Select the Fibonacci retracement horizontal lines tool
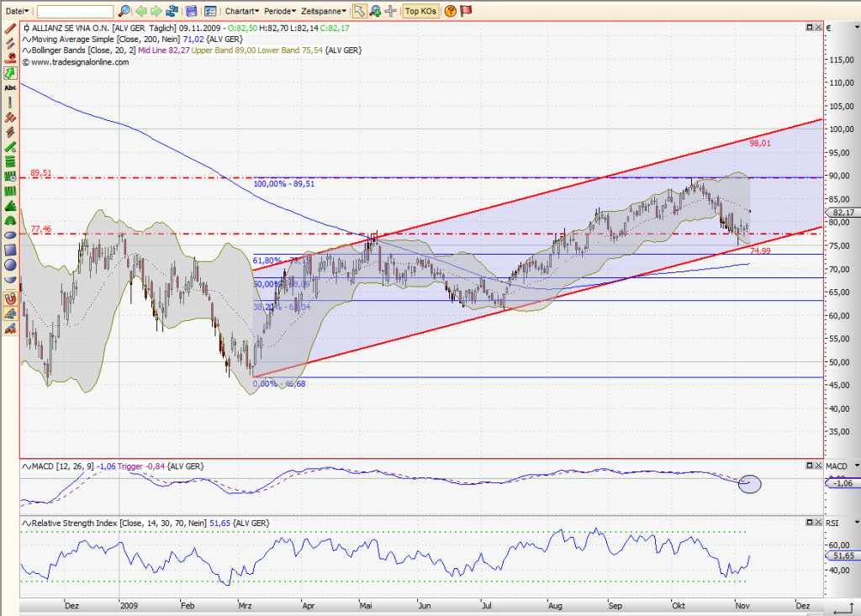Screen dimensions: 861x616 coord(10,162)
